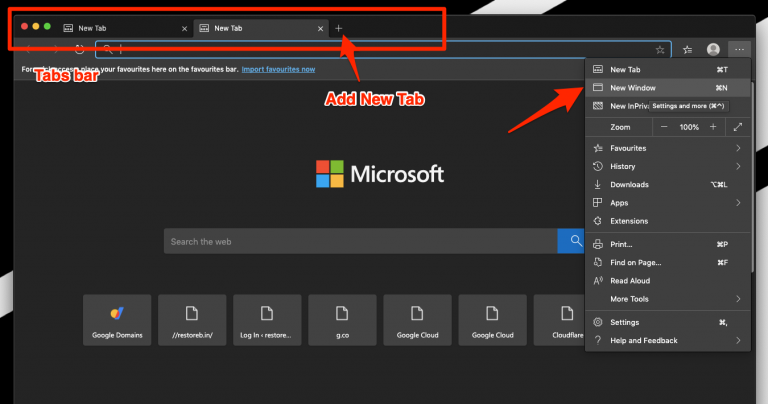Enter full screen via zoom expand icon
This screenshot has width=768, height=404.
(738, 127)
